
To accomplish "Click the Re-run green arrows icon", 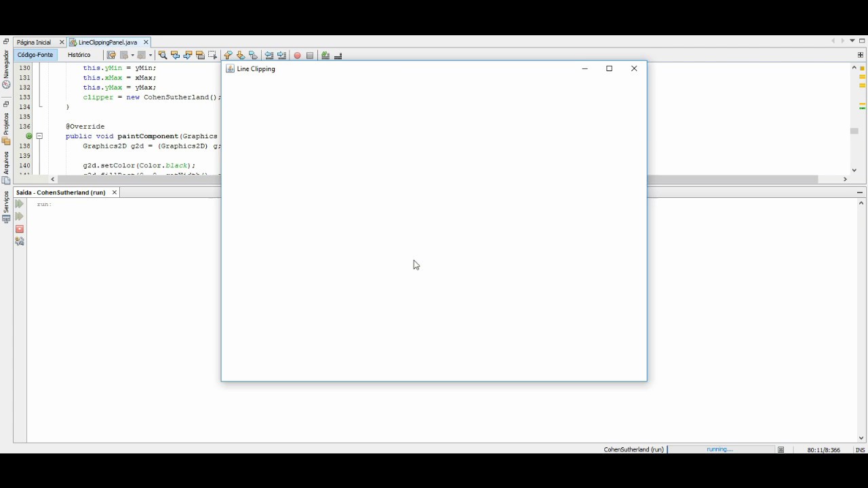I will (20, 204).
